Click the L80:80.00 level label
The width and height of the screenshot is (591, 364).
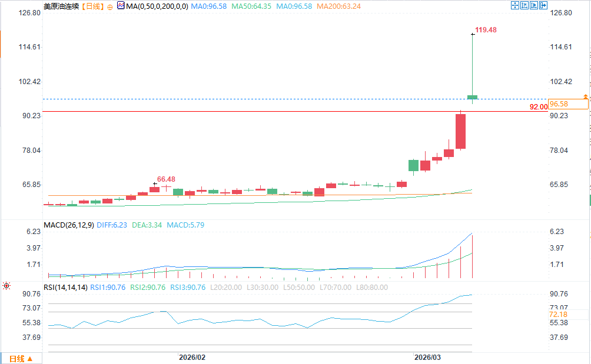click(372, 288)
